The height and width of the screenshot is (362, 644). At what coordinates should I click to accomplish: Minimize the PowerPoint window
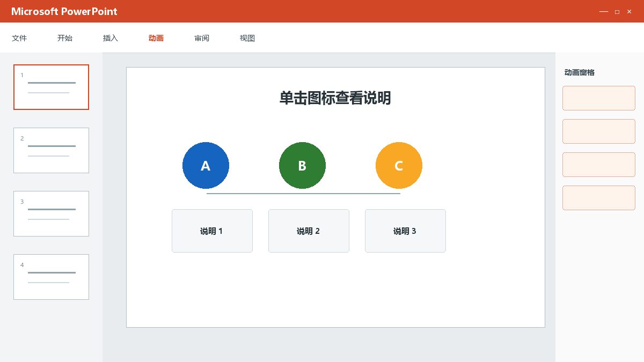[x=604, y=11]
